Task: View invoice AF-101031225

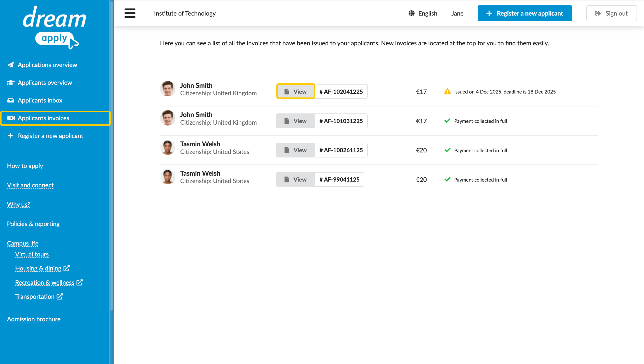Action: [x=295, y=121]
